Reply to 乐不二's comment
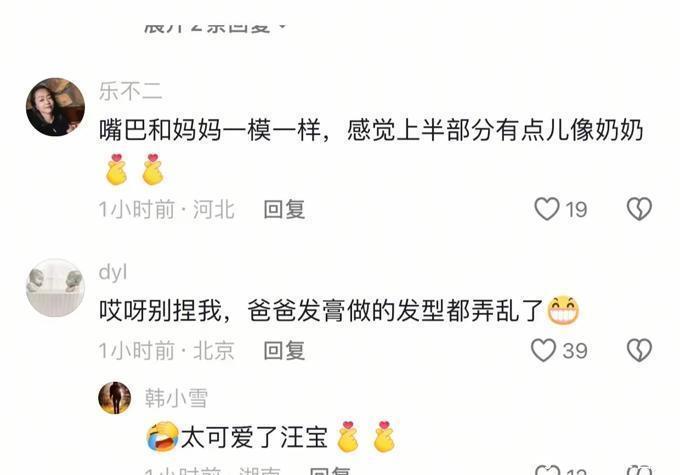Screen dimensions: 680x475 (284, 210)
